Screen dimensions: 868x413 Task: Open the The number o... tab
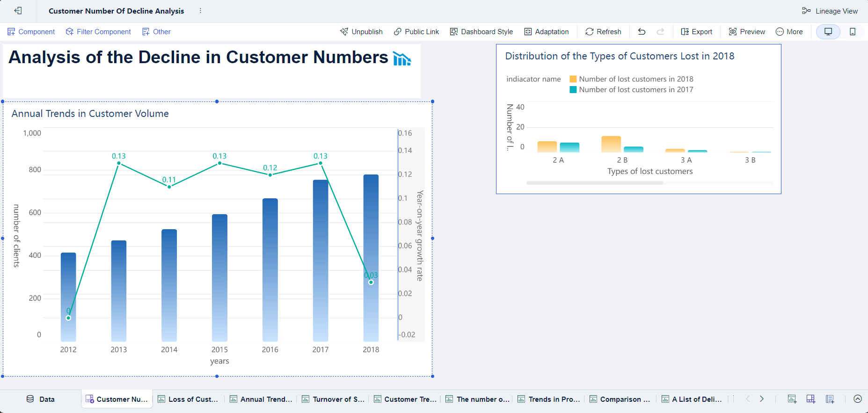coord(477,399)
